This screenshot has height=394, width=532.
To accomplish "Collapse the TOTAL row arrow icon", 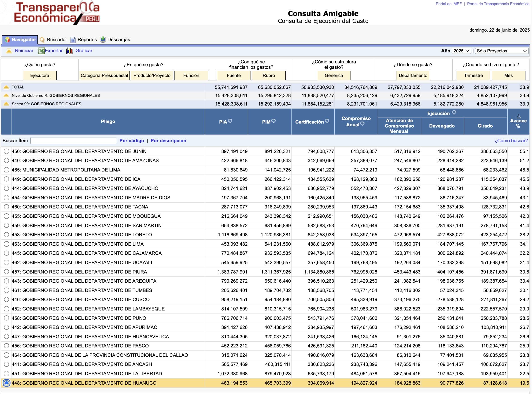I will pyautogui.click(x=6, y=87).
